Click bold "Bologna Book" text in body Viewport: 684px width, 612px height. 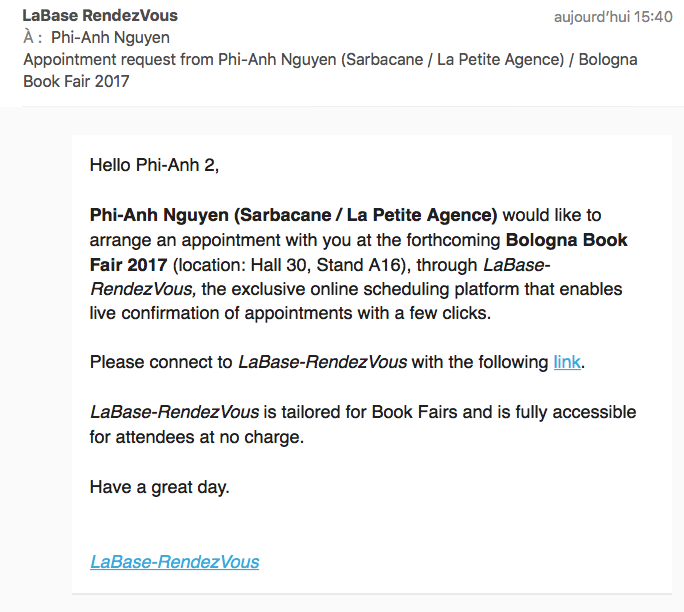566,240
